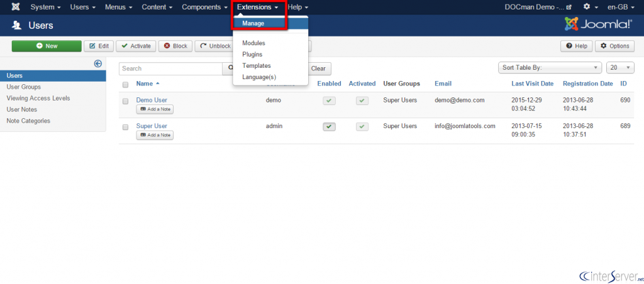The height and width of the screenshot is (284, 644).
Task: Sort table by Activated column
Action: coord(362,84)
